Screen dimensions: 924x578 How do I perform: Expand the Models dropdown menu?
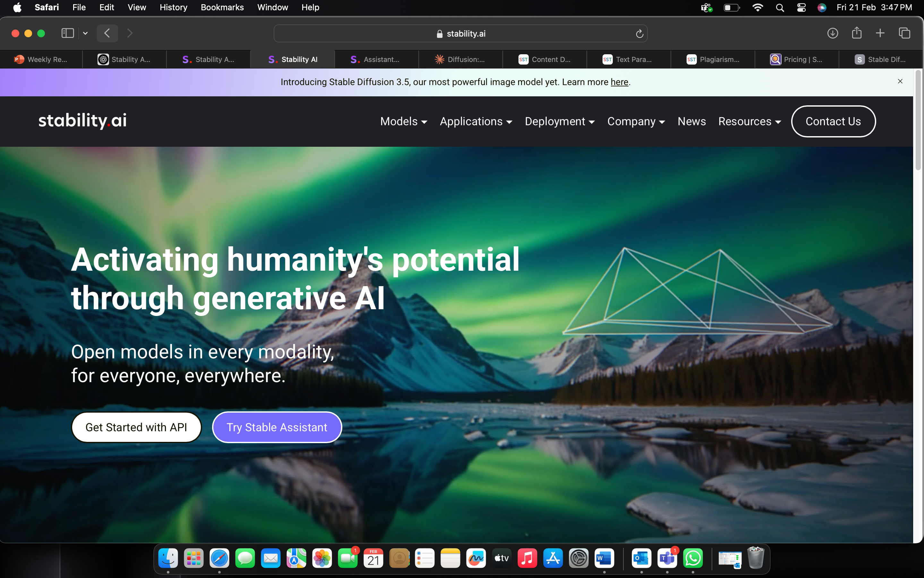pos(404,122)
